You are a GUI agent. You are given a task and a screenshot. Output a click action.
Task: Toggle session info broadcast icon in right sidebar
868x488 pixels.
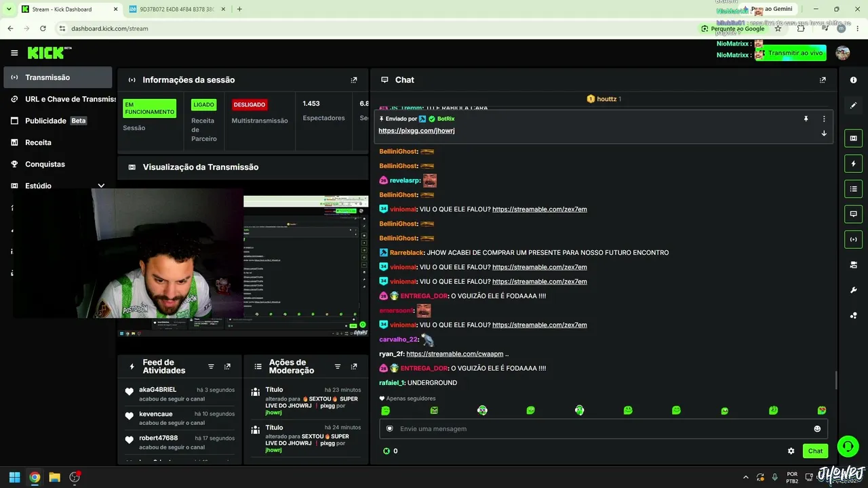853,239
